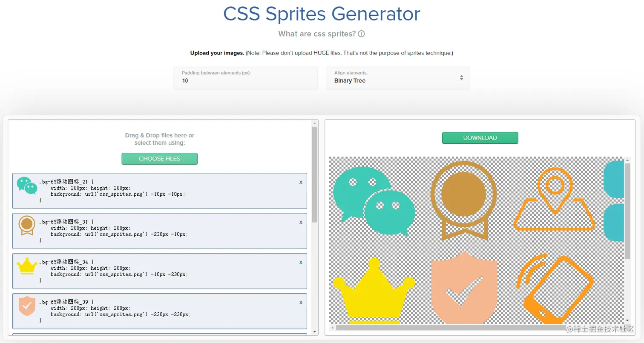Click the Padding between elements input field
644x343 pixels.
coord(245,78)
